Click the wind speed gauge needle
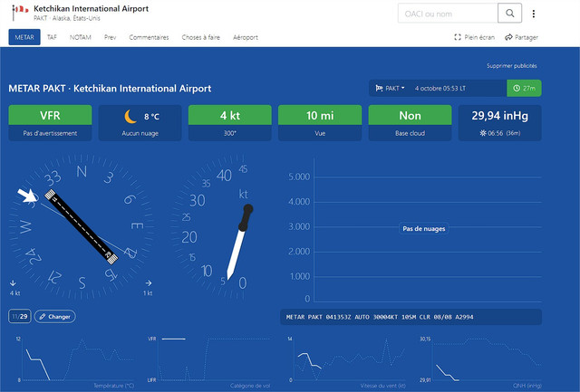Viewport: 580px width, 392px height. tap(240, 242)
